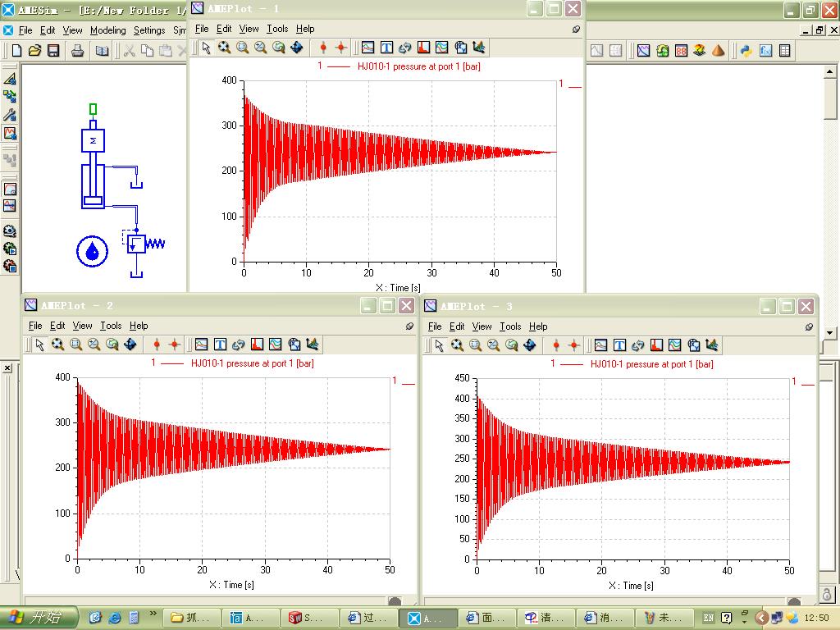Viewport: 840px width, 630px height.
Task: Save the model with the floppy disk icon
Action: click(x=53, y=51)
